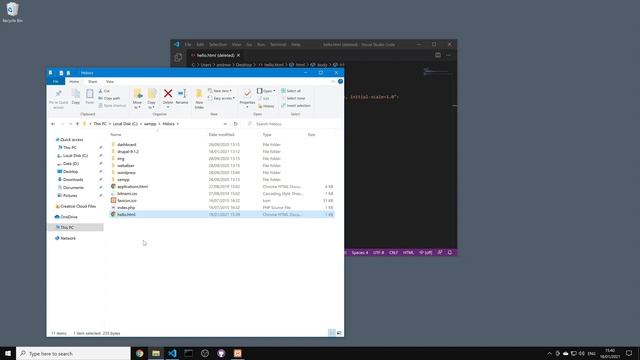Select Creative Cloud Files in navigation pane
This screenshot has height=360, width=640.
[78, 206]
